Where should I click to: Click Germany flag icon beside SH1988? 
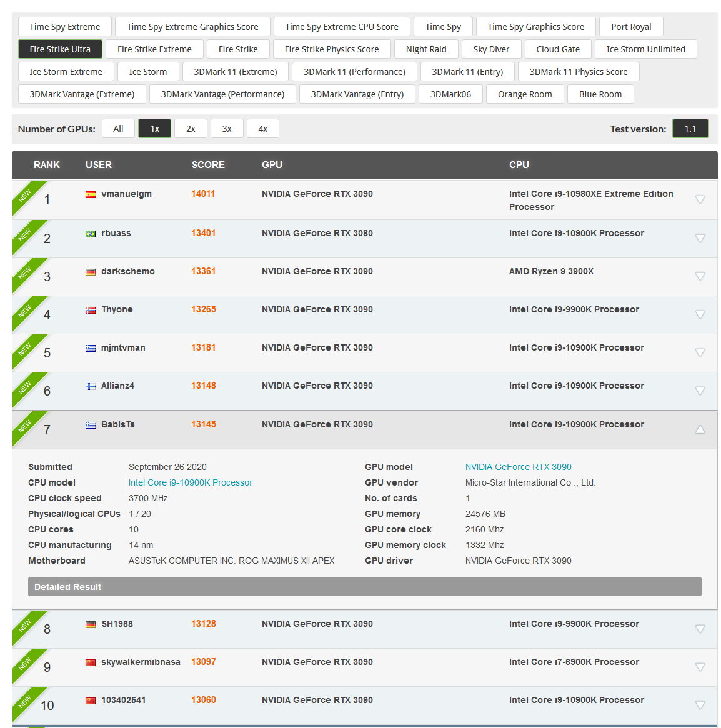[x=91, y=624]
